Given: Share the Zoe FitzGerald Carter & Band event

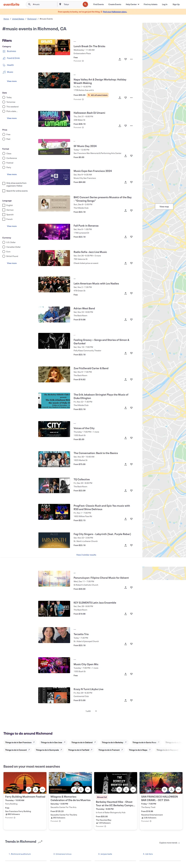Looking at the screenshot, I should [126, 379].
